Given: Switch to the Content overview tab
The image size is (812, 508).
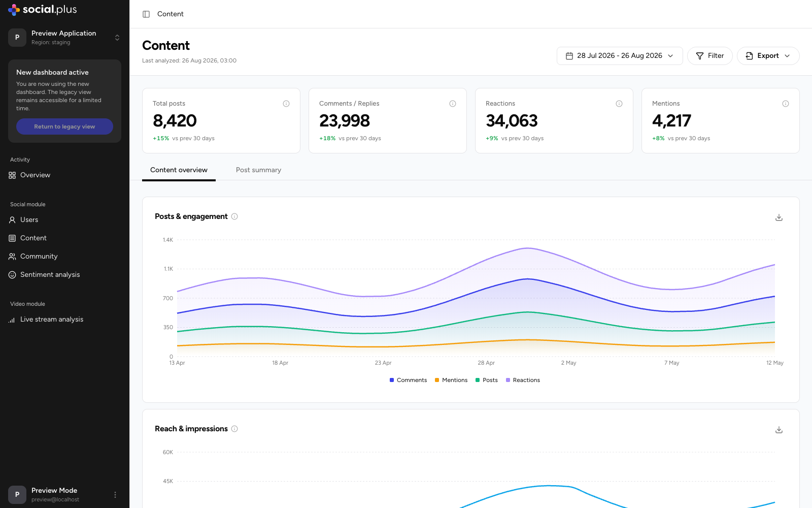Looking at the screenshot, I should (179, 170).
